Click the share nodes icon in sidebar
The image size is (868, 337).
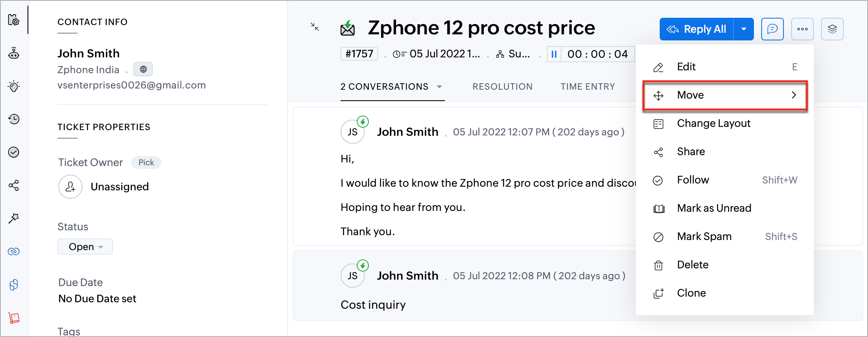pos(14,185)
